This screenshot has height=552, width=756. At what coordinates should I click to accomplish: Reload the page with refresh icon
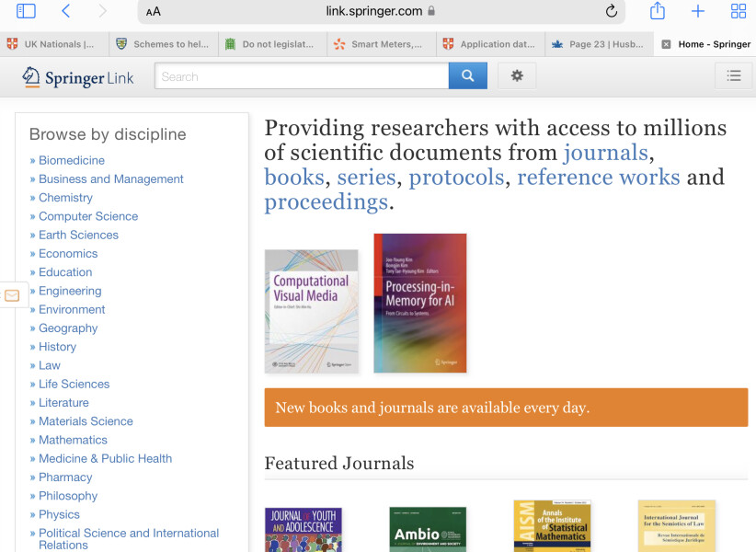pos(611,11)
